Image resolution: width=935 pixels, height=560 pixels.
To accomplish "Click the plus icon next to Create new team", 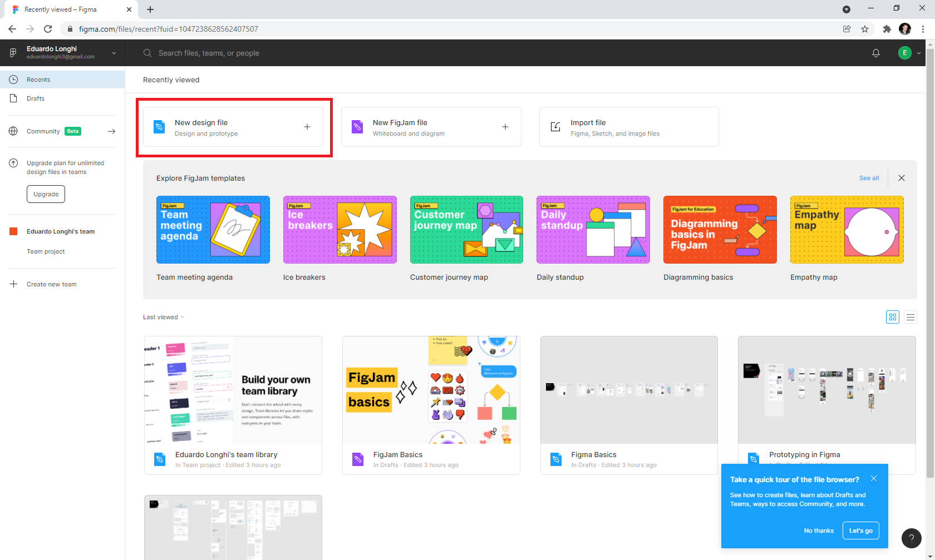I will (x=13, y=284).
